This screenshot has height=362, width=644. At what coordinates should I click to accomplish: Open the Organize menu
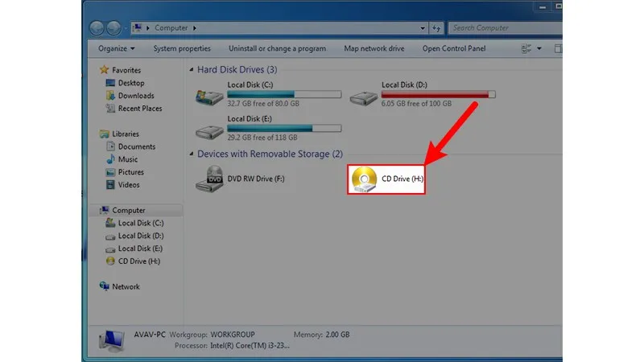[116, 48]
